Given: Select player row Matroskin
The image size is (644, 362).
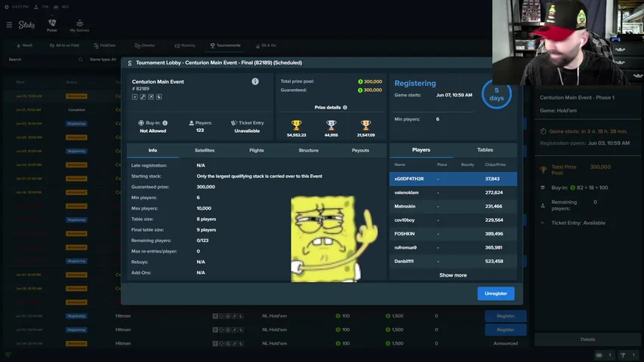Looking at the screenshot, I should point(453,206).
